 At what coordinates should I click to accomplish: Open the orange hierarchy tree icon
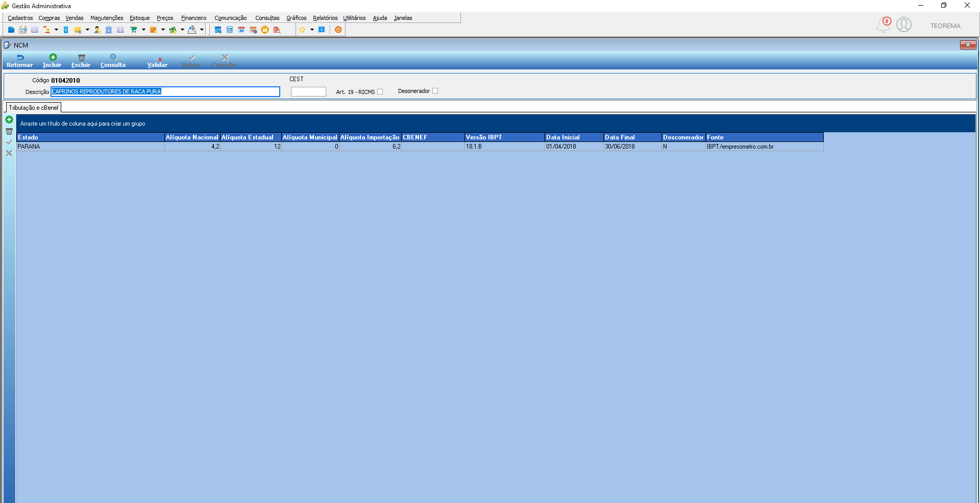pos(46,30)
